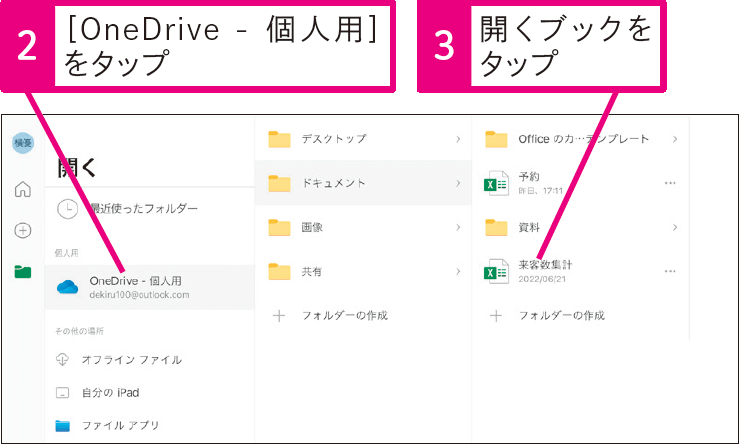Open more options for 来客数集計 file
This screenshot has width=739, height=444.
(x=670, y=271)
